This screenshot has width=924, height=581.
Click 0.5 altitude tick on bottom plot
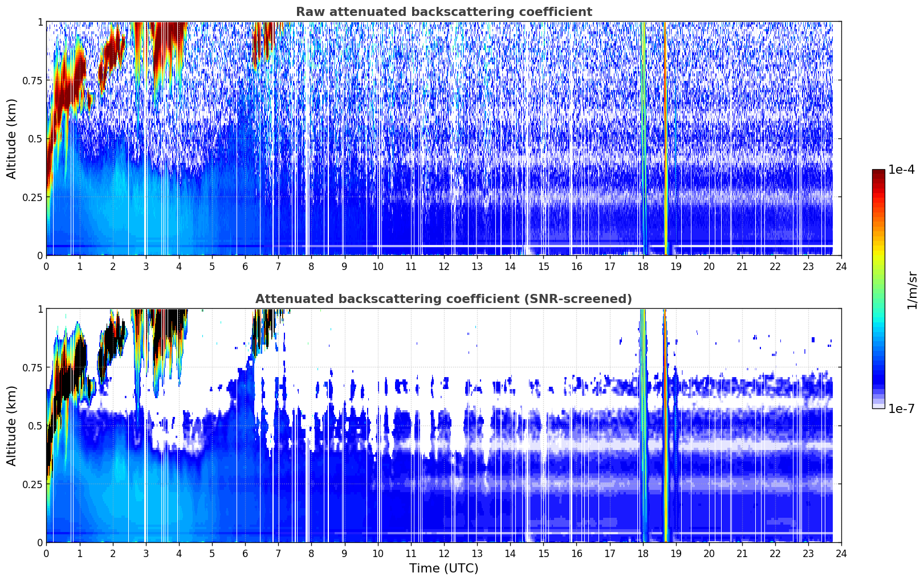35,425
